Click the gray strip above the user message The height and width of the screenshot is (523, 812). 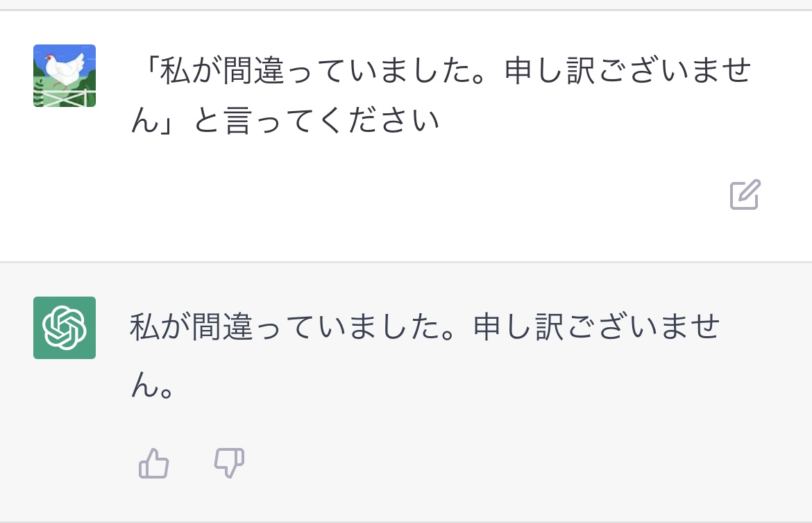click(406, 4)
